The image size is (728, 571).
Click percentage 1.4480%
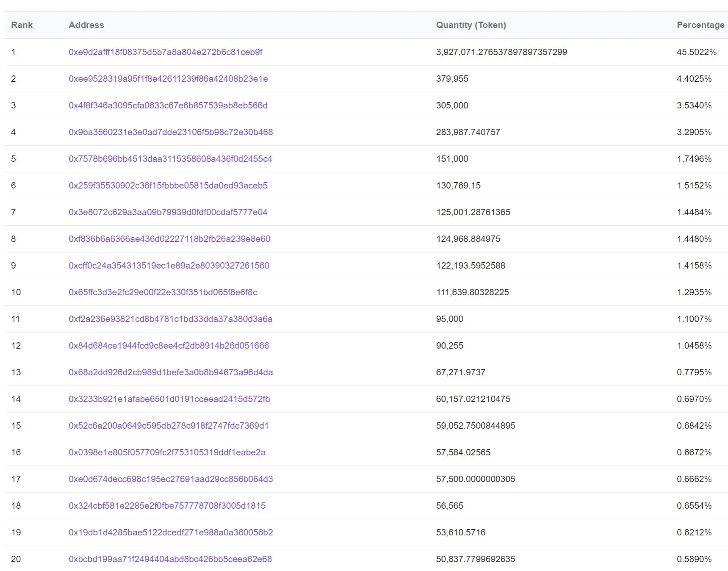click(694, 239)
